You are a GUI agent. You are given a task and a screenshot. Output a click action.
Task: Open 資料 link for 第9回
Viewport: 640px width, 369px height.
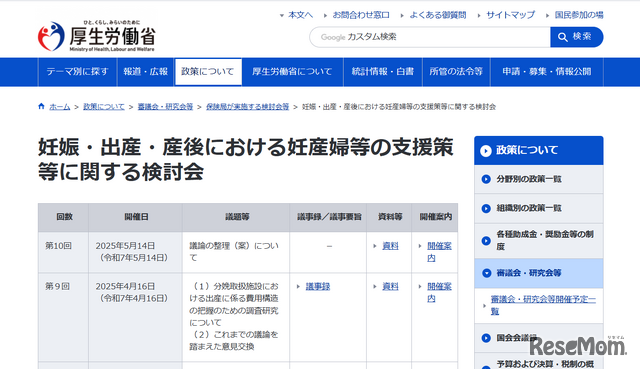point(390,287)
